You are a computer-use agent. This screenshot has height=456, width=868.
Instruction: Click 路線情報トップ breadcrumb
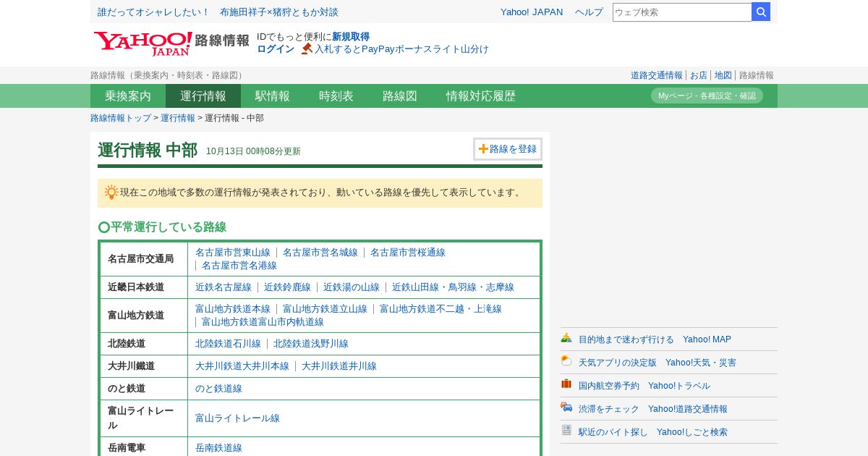pos(121,118)
